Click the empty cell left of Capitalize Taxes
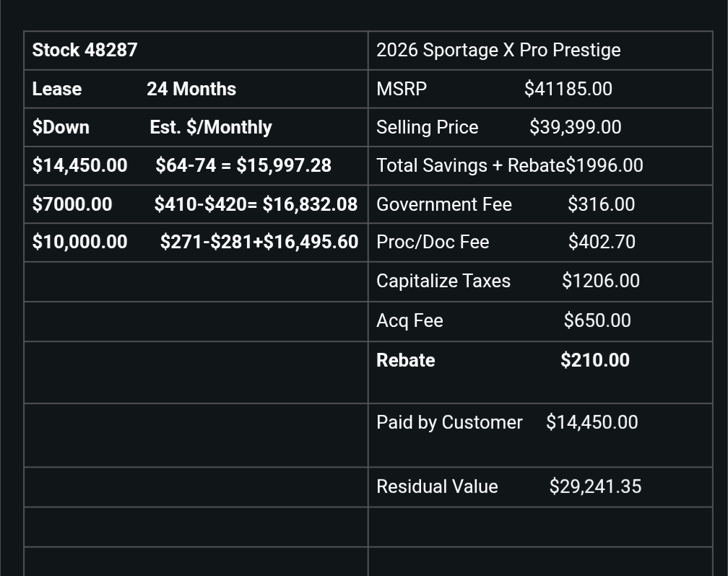This screenshot has height=576, width=728. coord(196,282)
